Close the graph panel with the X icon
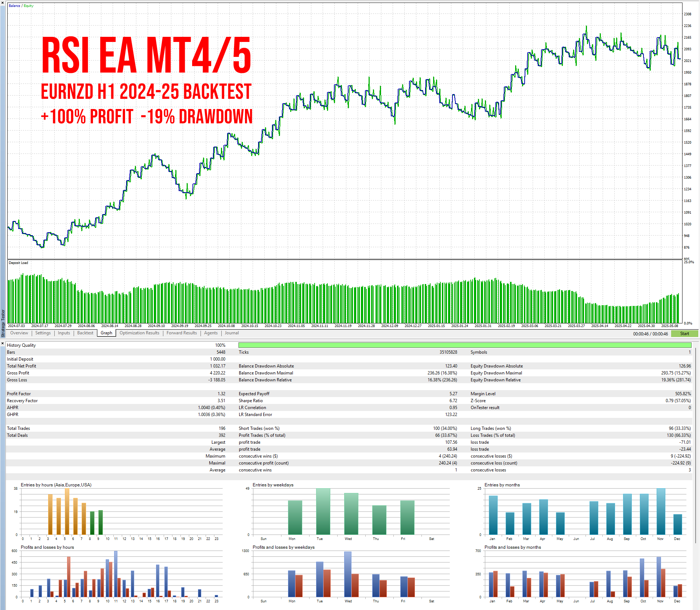The height and width of the screenshot is (610, 700). (3, 3)
